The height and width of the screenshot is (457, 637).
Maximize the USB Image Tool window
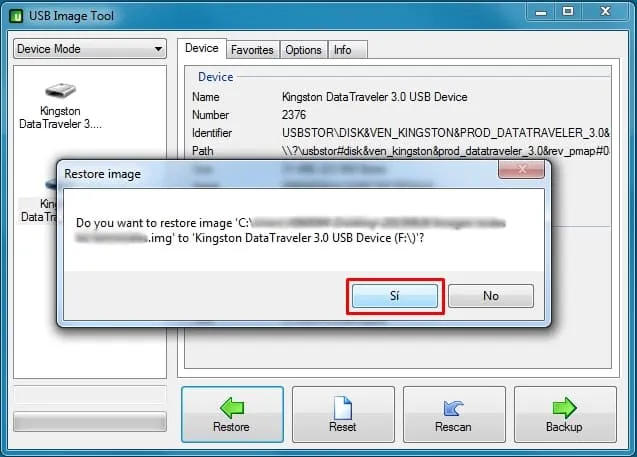[x=568, y=12]
